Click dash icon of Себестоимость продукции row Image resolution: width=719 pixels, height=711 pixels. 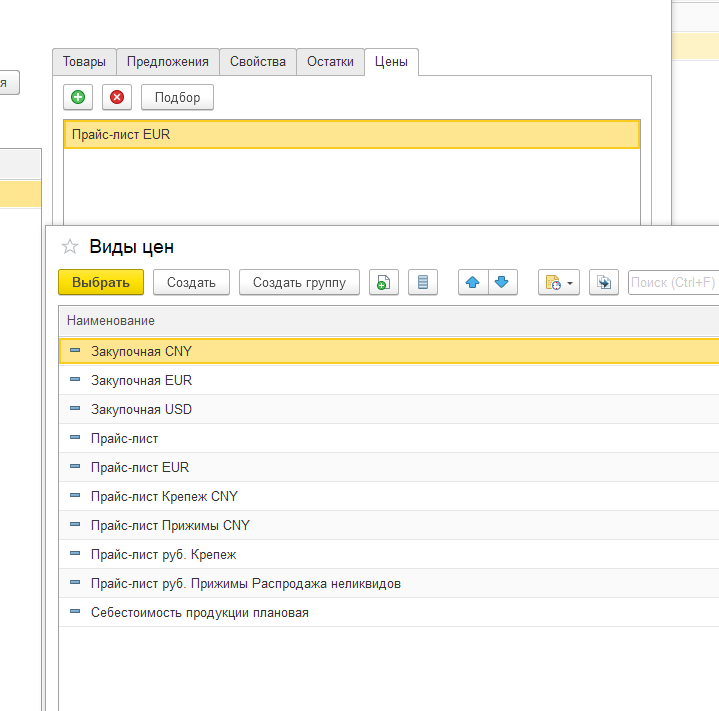point(75,612)
